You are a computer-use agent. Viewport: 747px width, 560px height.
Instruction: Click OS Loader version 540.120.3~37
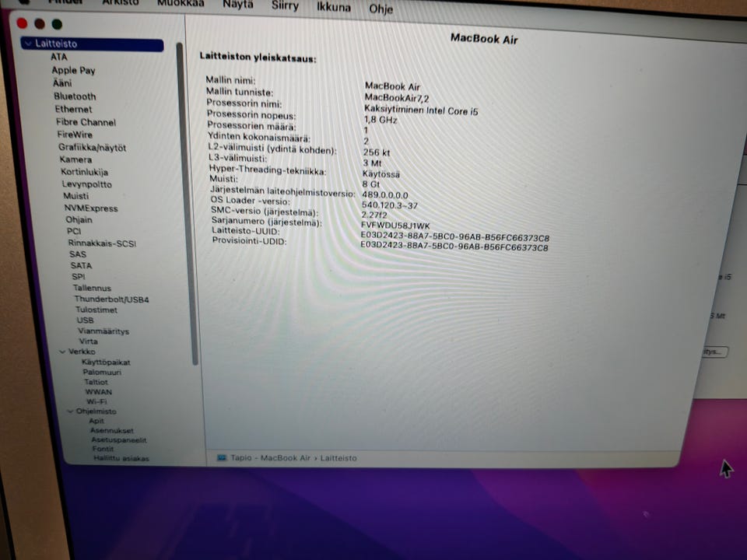pyautogui.click(x=389, y=205)
